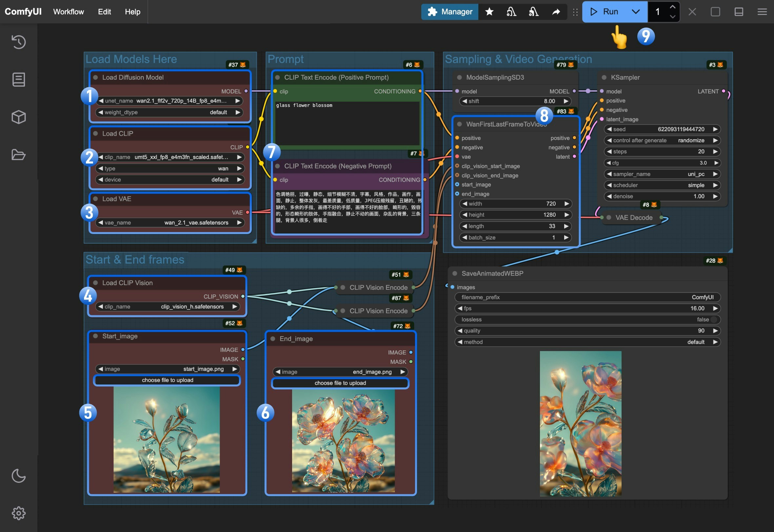The image size is (774, 532).
Task: Open the Run options dropdown chevron
Action: 635,12
